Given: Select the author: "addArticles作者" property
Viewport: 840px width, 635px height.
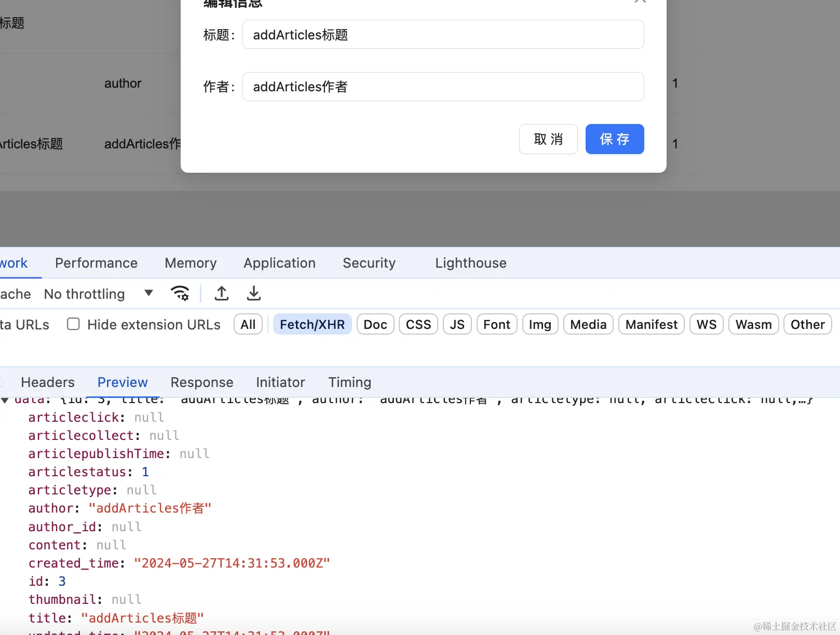Looking at the screenshot, I should pyautogui.click(x=120, y=508).
